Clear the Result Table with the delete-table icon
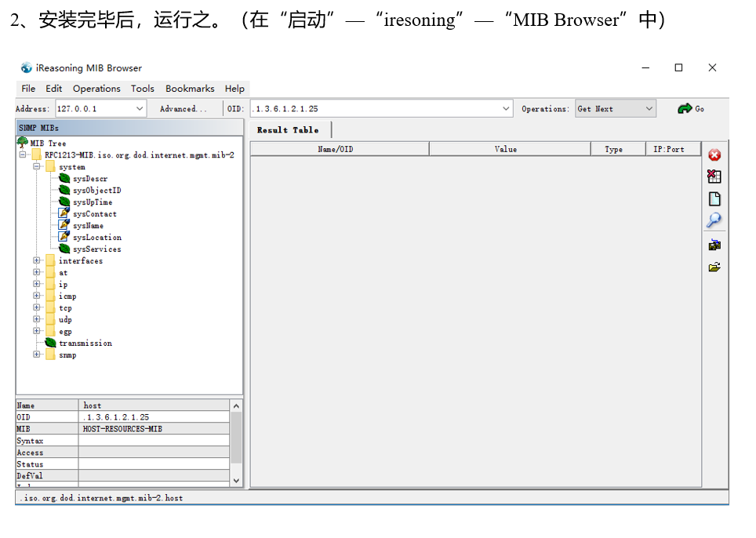 point(714,176)
